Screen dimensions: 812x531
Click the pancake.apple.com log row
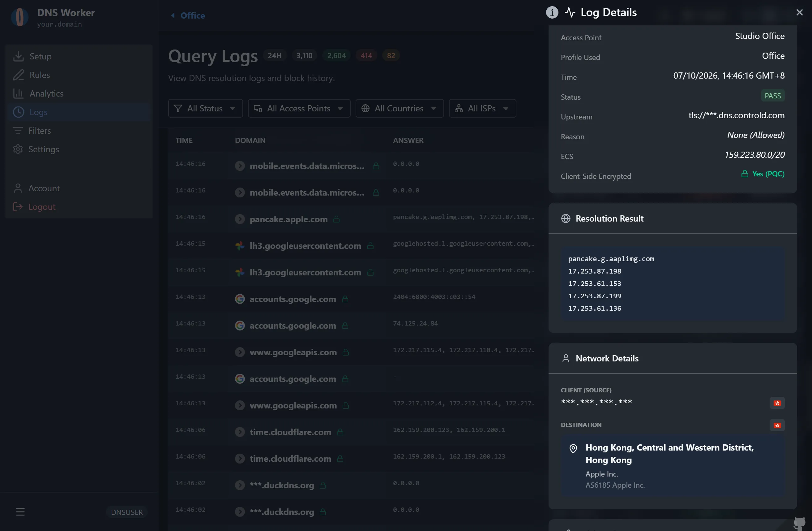click(x=351, y=219)
